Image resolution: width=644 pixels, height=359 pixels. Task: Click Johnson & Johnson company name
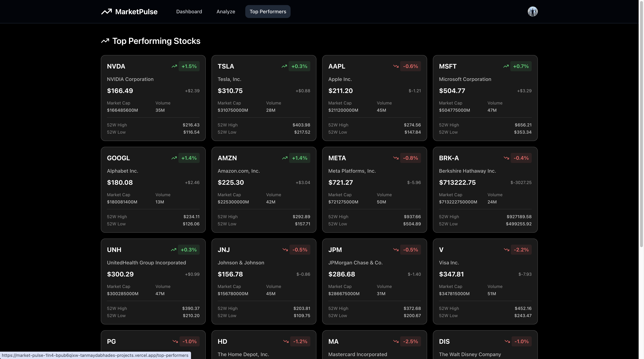(x=241, y=263)
